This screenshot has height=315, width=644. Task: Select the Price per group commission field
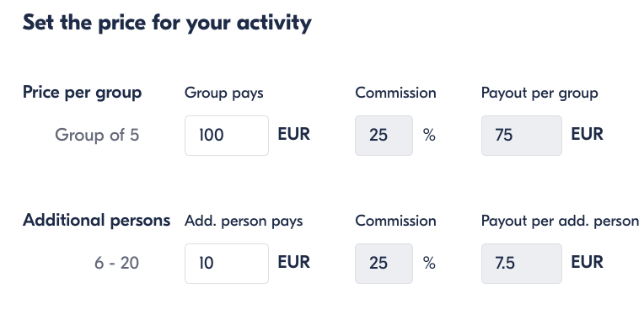tap(384, 136)
